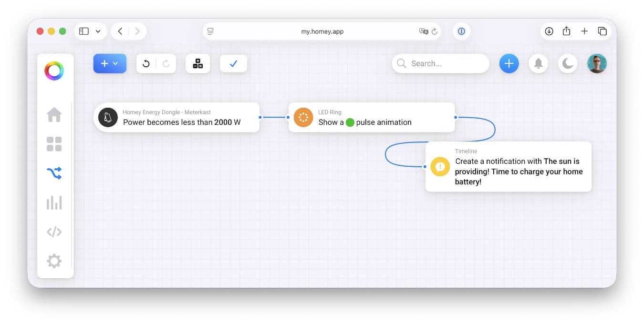The image size is (644, 324).
Task: Select the Flows shuffle icon
Action: 54,173
